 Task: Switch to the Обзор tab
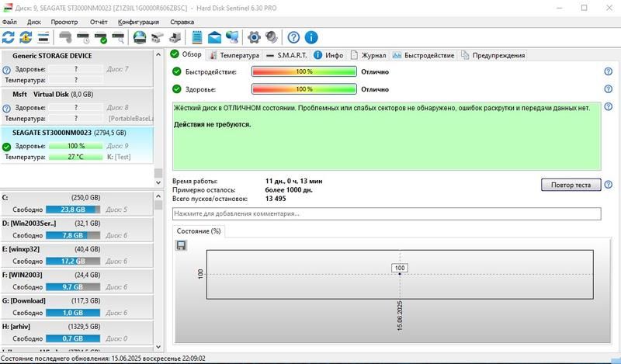[186, 54]
